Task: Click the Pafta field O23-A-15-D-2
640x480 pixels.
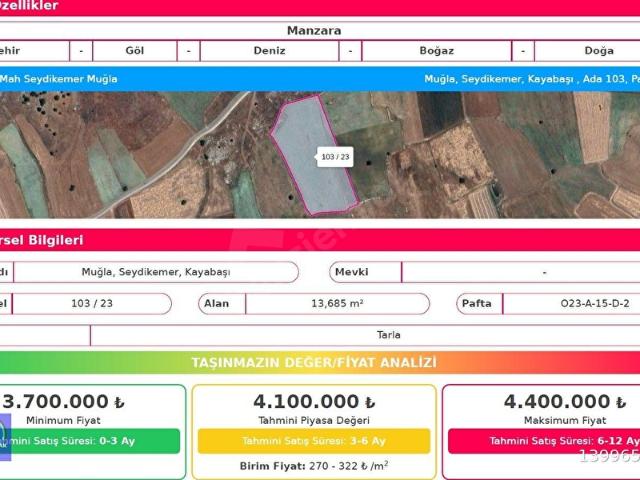Action: [570, 303]
